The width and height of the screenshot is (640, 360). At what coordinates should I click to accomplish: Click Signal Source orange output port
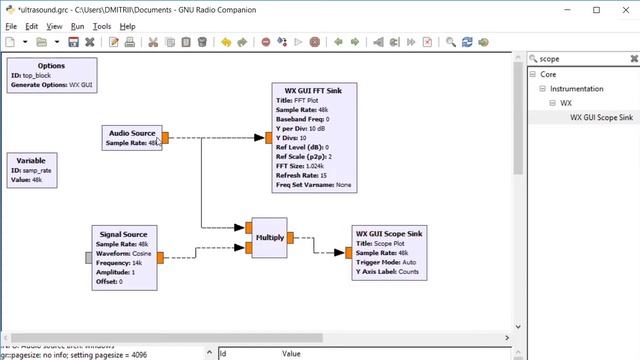(x=160, y=258)
